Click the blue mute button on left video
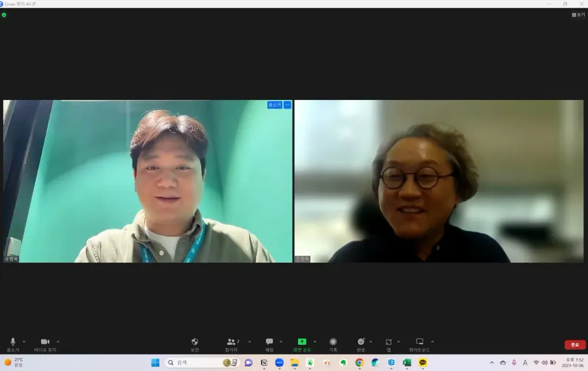 tap(274, 105)
